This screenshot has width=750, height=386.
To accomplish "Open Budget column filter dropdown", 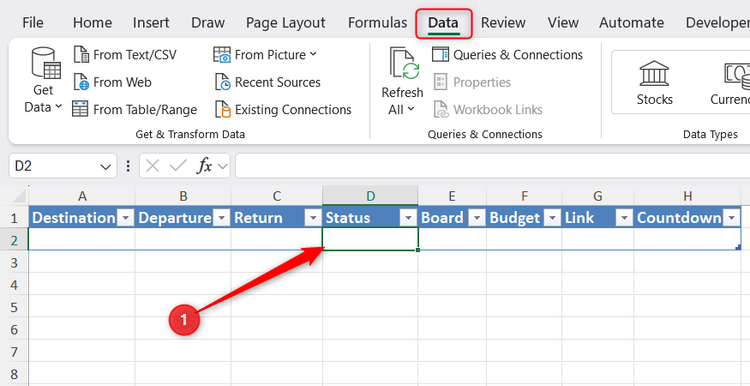I will coord(552,218).
